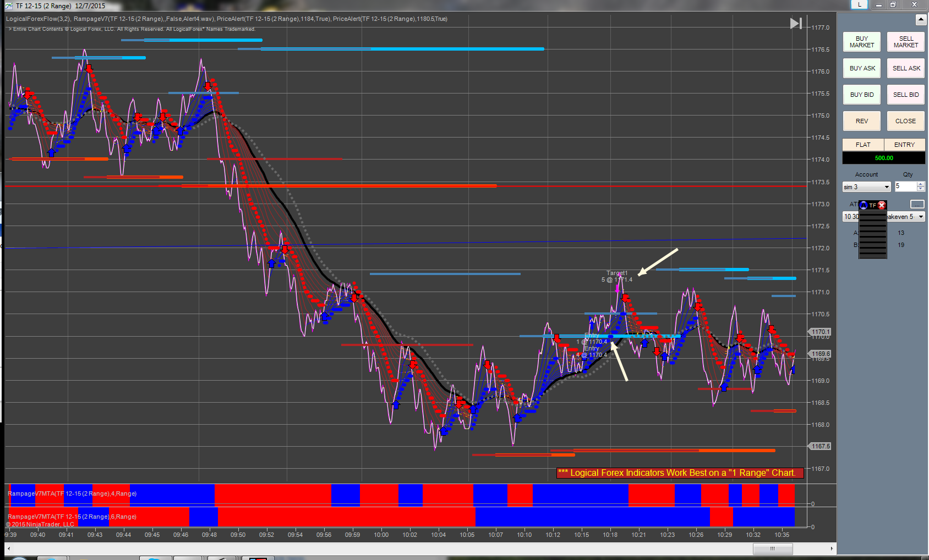The image size is (929, 560).
Task: Open ATM strategy settings with the ellipsis button
Action: pyautogui.click(x=917, y=204)
